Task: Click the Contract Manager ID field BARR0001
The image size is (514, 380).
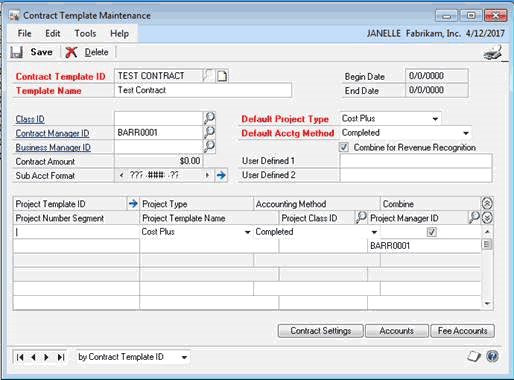Action: 158,133
